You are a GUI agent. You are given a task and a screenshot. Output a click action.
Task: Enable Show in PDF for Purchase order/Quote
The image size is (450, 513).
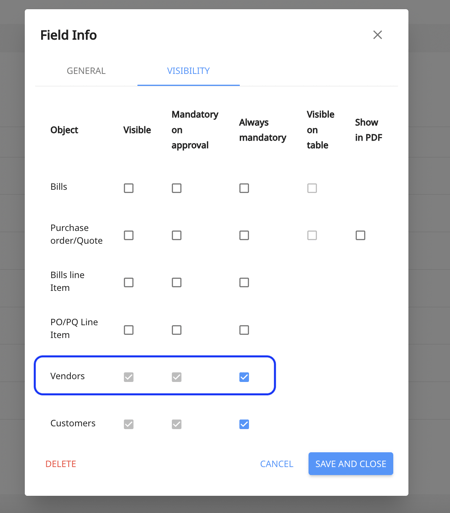tap(360, 235)
